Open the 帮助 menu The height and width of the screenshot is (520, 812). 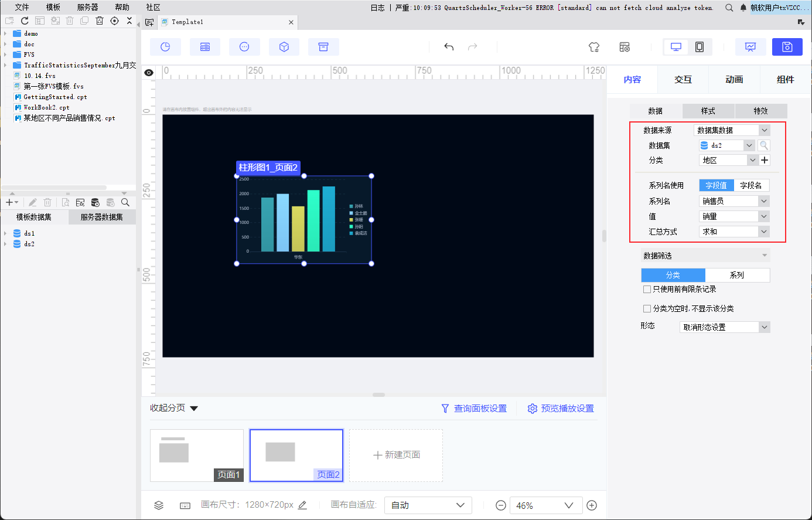(122, 7)
